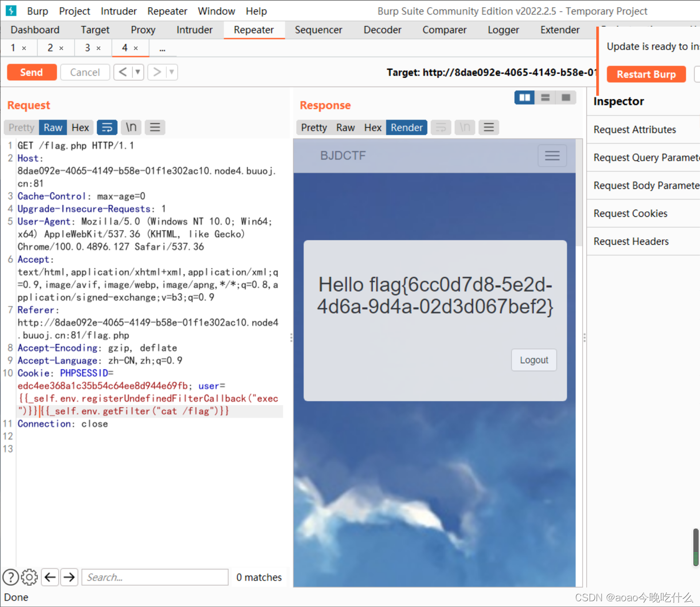Viewport: 700px width, 607px height.
Task: Close Repeater tab 2
Action: 61,48
